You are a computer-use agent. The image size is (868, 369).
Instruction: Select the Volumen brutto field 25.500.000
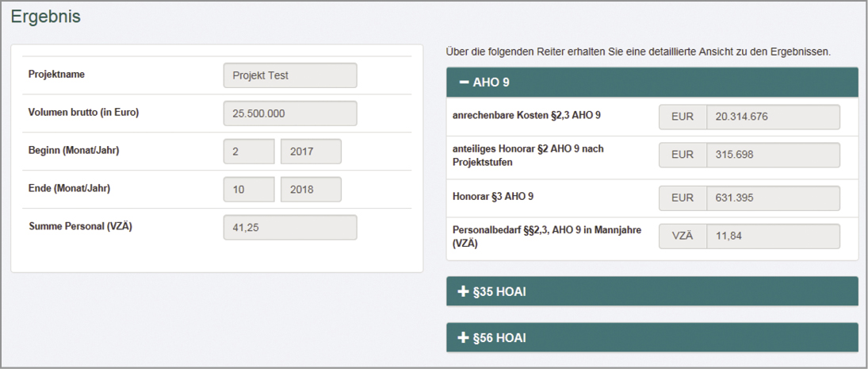tap(290, 113)
